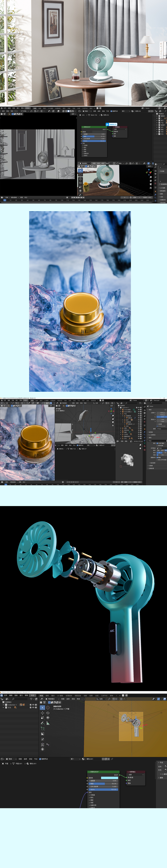This screenshot has height=868, width=167.
Task: Expand 高光 section in 原理化BSDF node
Action: pos(91,798)
